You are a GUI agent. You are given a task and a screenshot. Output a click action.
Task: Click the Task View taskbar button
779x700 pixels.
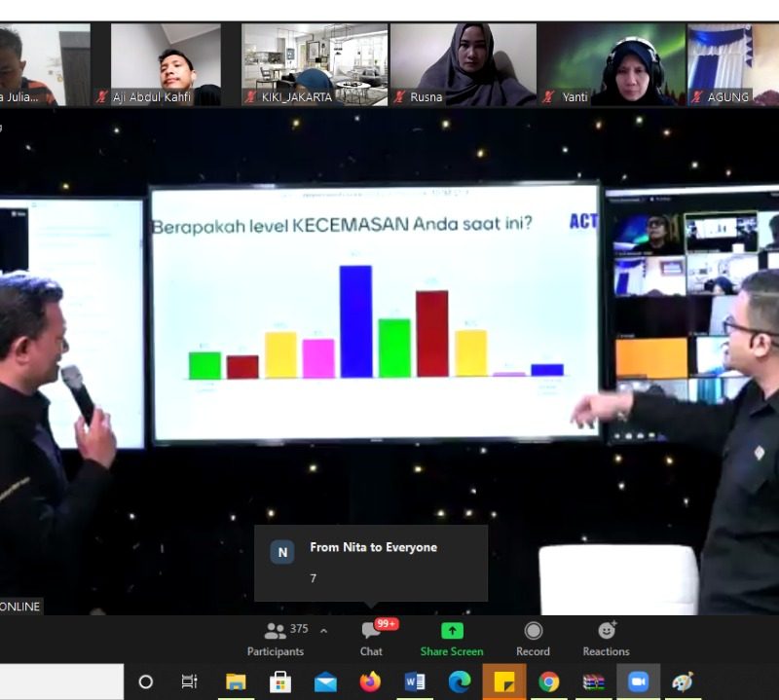click(x=190, y=682)
